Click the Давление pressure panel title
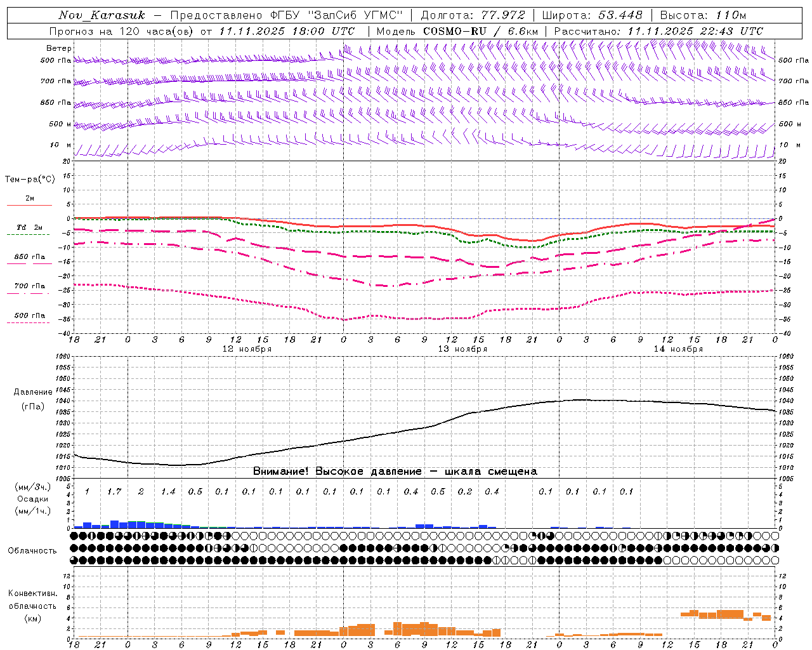The width and height of the screenshot is (812, 650). tap(33, 392)
